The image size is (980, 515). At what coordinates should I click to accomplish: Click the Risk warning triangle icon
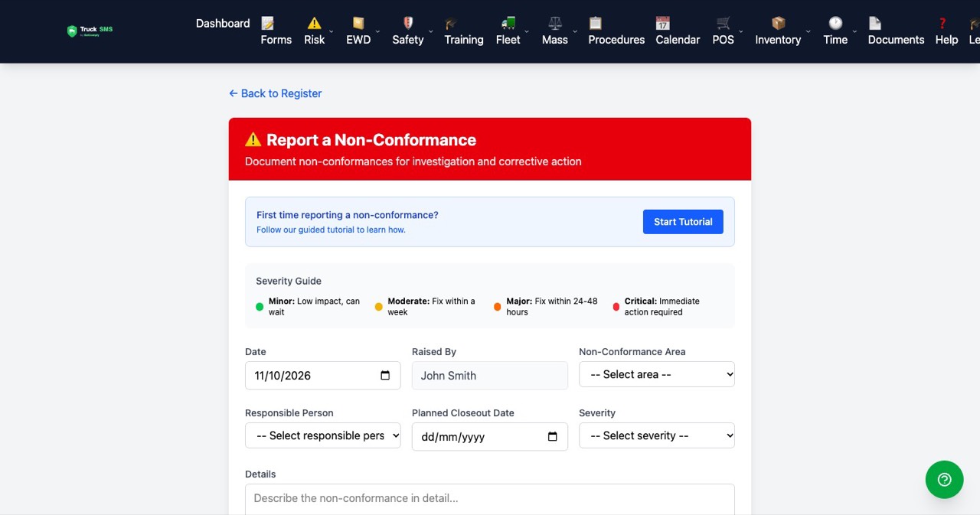coord(315,24)
